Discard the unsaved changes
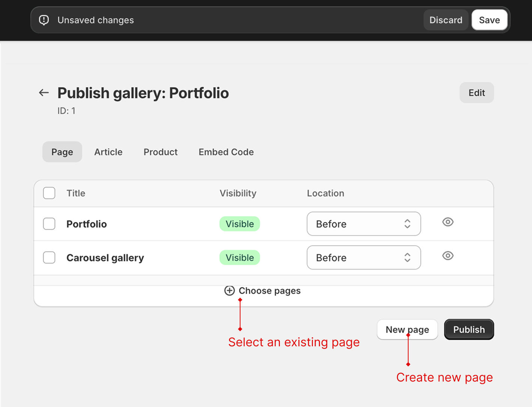This screenshot has height=407, width=532. coord(446,20)
